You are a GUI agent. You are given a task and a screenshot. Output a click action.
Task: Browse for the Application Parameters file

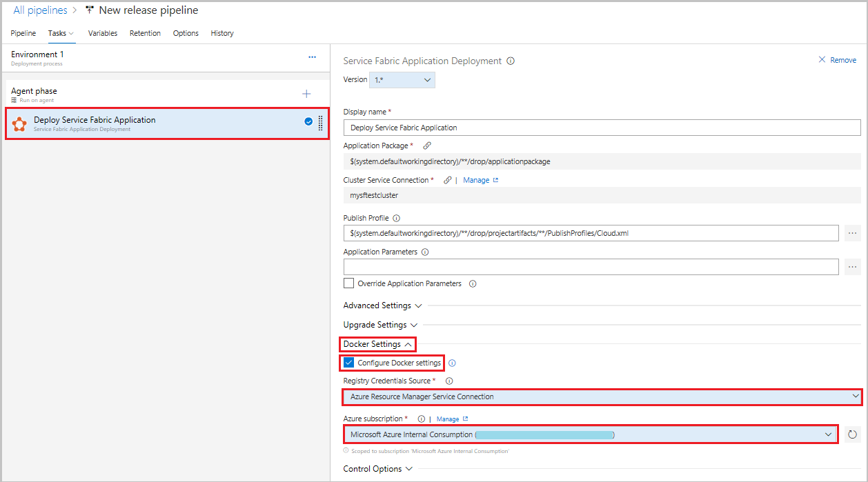(x=852, y=267)
